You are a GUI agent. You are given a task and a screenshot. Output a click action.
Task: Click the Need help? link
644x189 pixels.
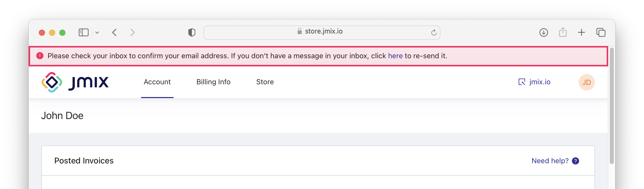click(550, 161)
